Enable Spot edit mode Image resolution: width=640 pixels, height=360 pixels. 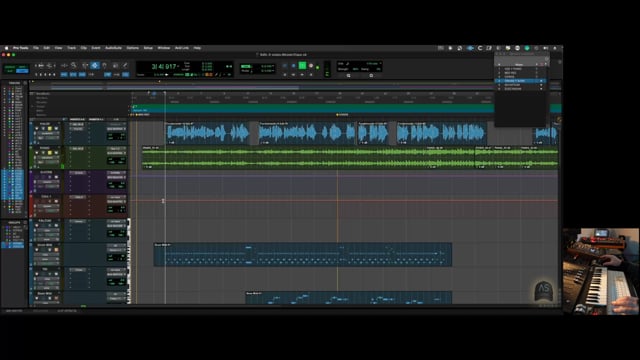(x=22, y=67)
